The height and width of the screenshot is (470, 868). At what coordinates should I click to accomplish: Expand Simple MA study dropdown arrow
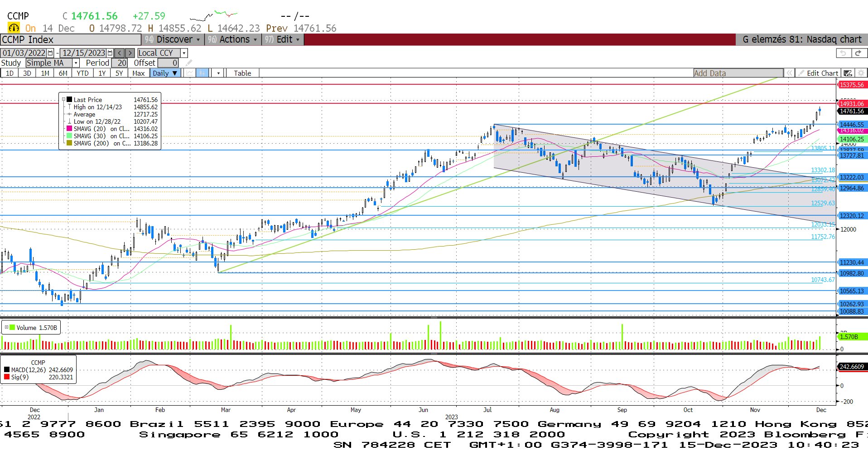click(x=76, y=63)
